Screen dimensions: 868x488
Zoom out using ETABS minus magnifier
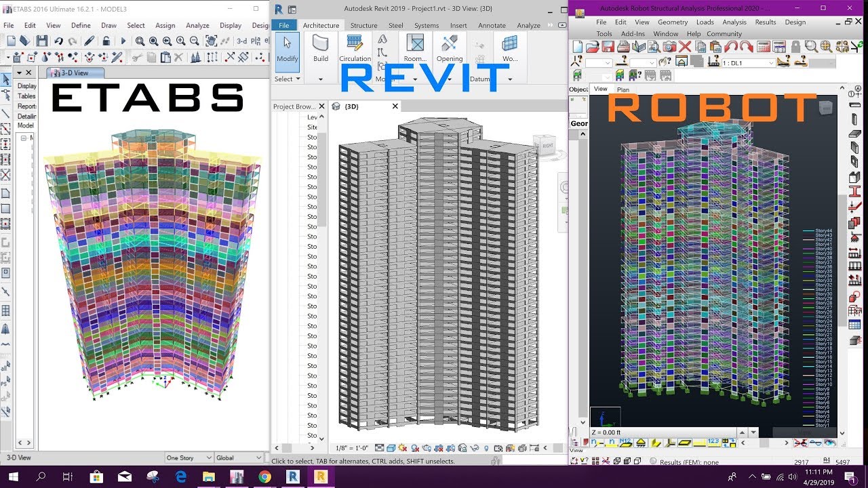[195, 41]
